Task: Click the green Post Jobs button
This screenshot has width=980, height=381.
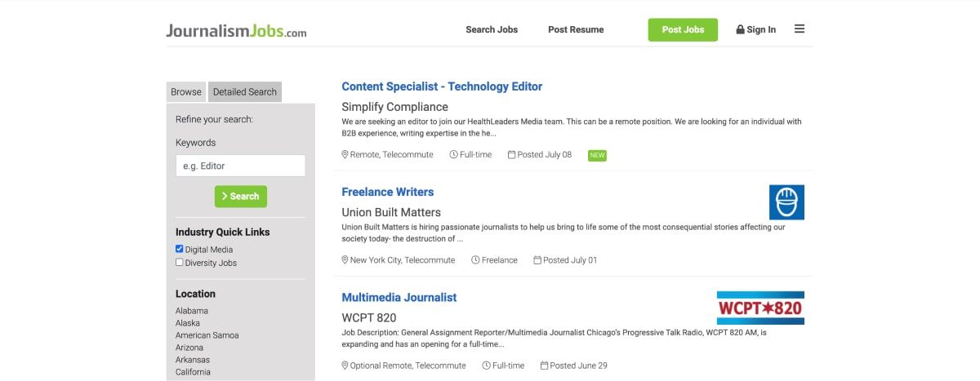Action: pyautogui.click(x=683, y=29)
